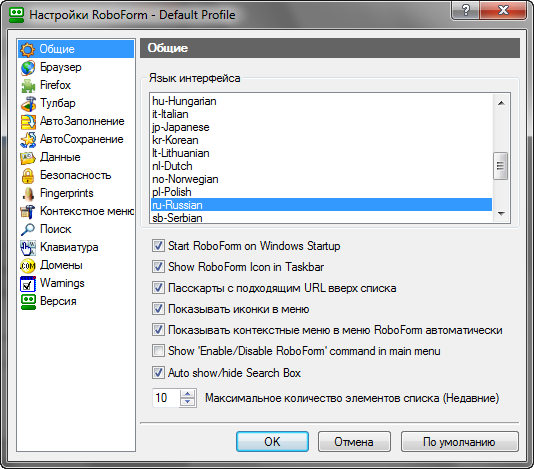Viewport: 534px width, 469px height.
Task: Open the Браузер globe icon section
Action: (28, 67)
